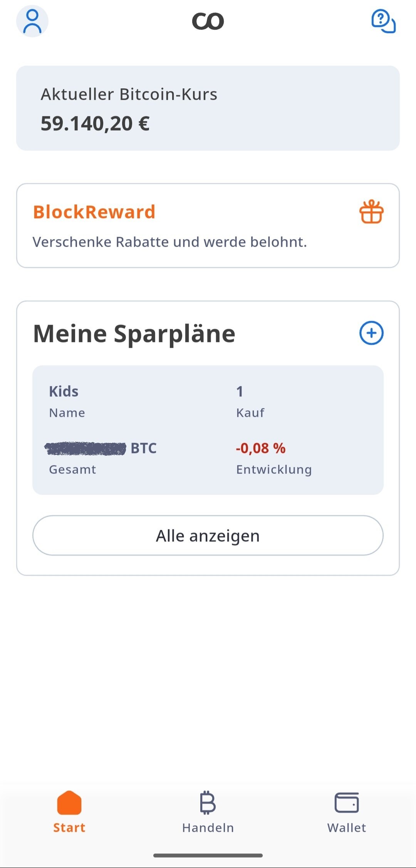Select the Start tab label

pyautogui.click(x=69, y=828)
